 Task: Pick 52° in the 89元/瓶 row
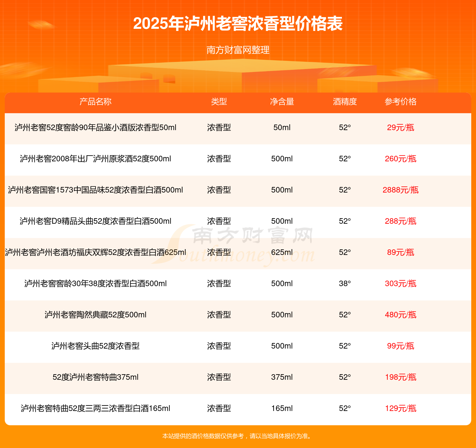345,252
